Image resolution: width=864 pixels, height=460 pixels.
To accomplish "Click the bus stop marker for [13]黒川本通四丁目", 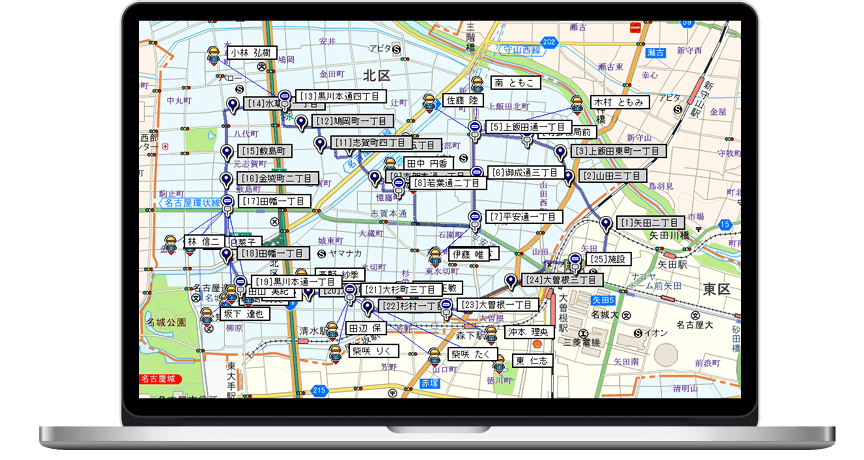I will click(285, 99).
